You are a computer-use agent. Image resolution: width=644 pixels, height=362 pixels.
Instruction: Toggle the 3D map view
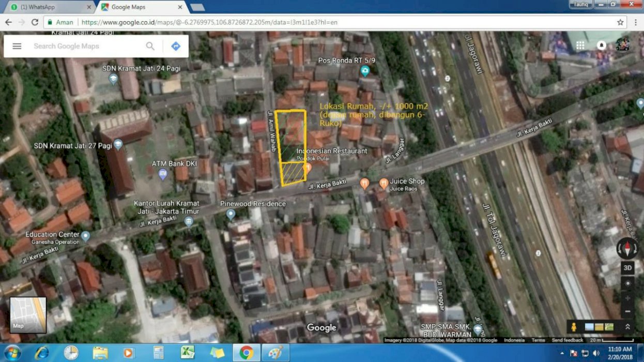[x=627, y=268]
